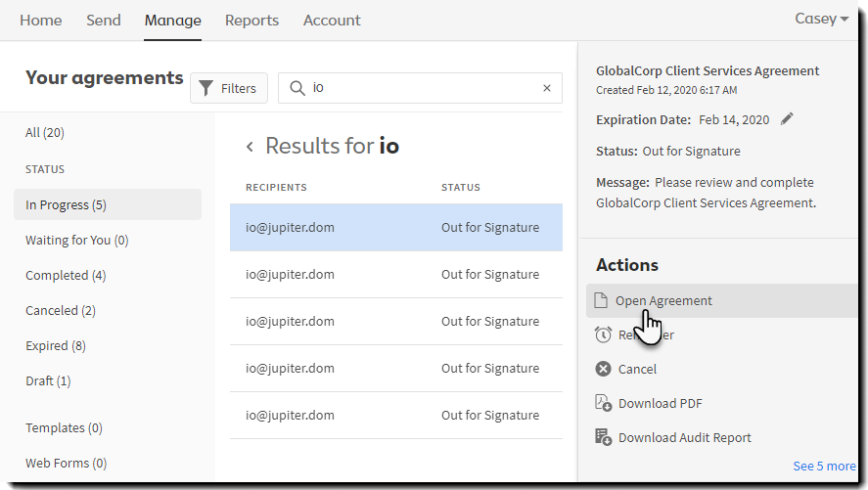
Task: Click the Reminder clock icon
Action: click(603, 334)
